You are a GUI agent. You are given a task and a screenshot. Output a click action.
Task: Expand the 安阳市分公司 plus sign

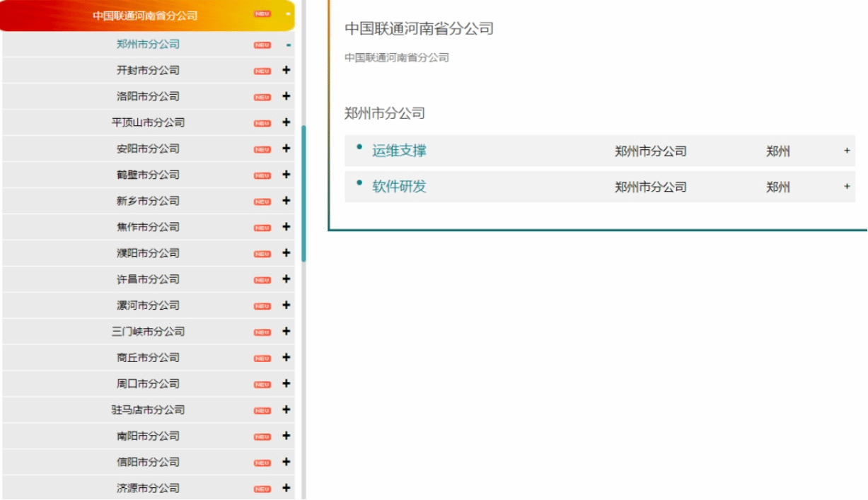coord(287,149)
